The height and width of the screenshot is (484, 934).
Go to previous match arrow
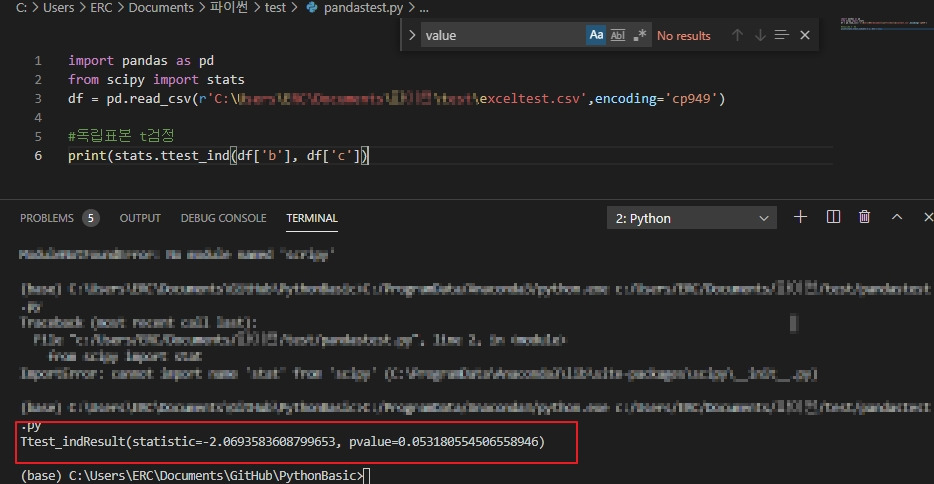click(737, 35)
